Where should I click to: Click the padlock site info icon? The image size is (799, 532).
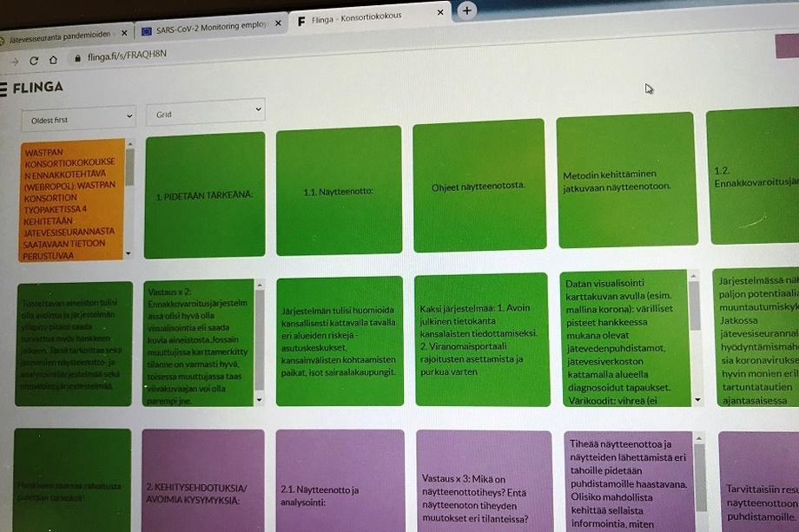pos(77,58)
